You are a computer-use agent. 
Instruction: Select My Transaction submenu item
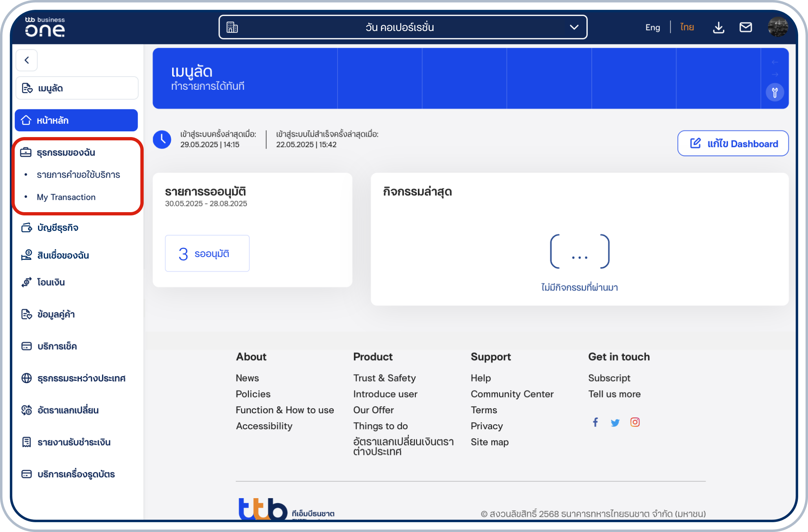coord(66,197)
